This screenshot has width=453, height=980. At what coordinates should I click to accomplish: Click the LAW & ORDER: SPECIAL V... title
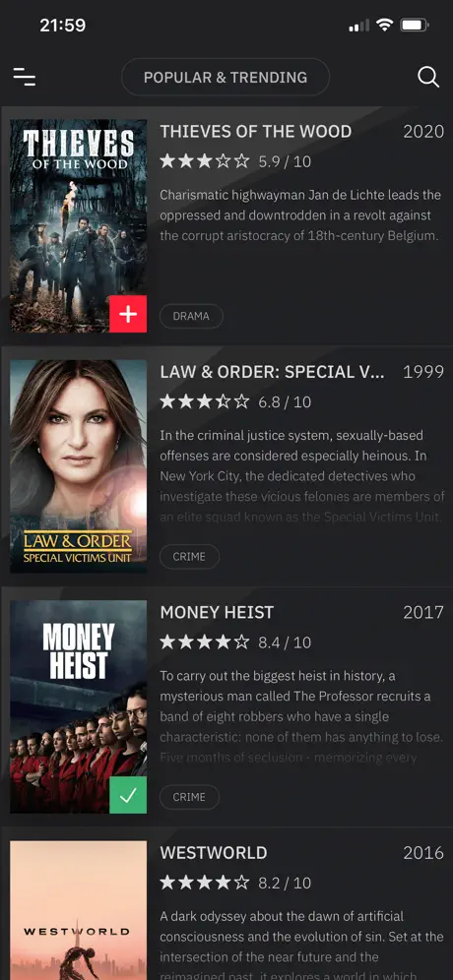point(272,372)
